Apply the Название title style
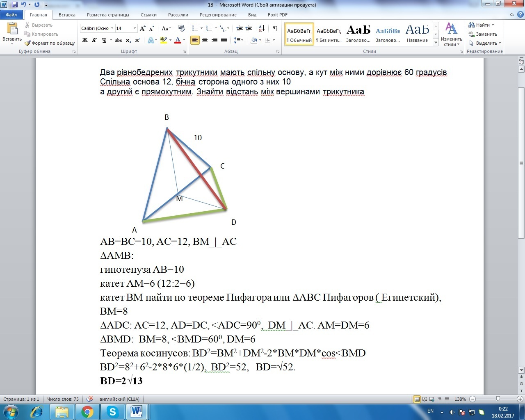 pyautogui.click(x=417, y=34)
